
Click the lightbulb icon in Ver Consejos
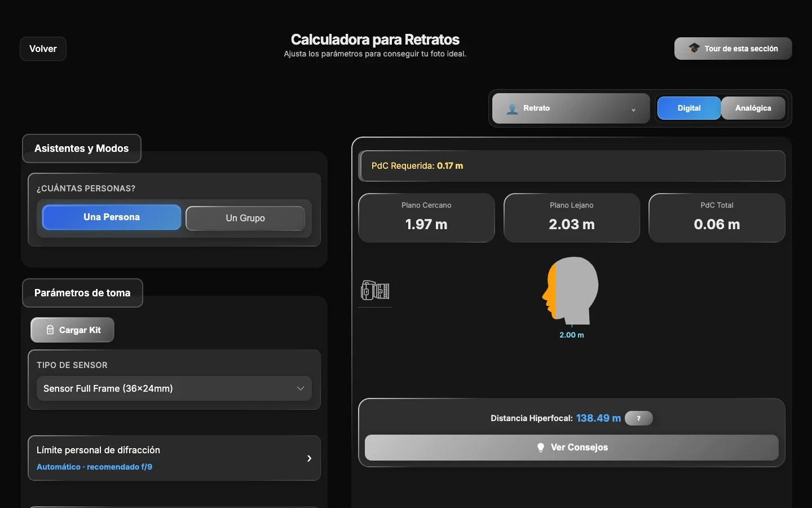point(541,448)
